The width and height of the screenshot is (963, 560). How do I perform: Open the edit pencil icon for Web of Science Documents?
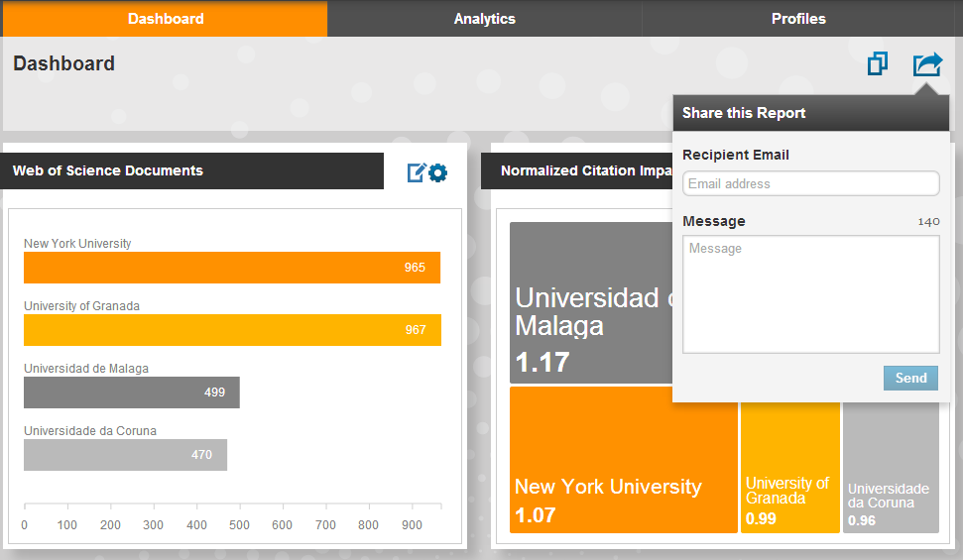(417, 172)
